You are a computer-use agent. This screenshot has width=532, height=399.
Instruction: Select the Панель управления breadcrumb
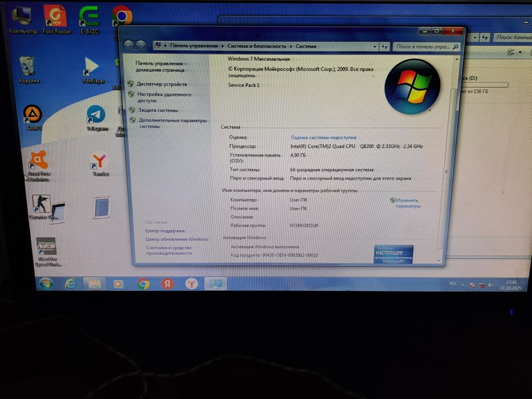pyautogui.click(x=194, y=46)
